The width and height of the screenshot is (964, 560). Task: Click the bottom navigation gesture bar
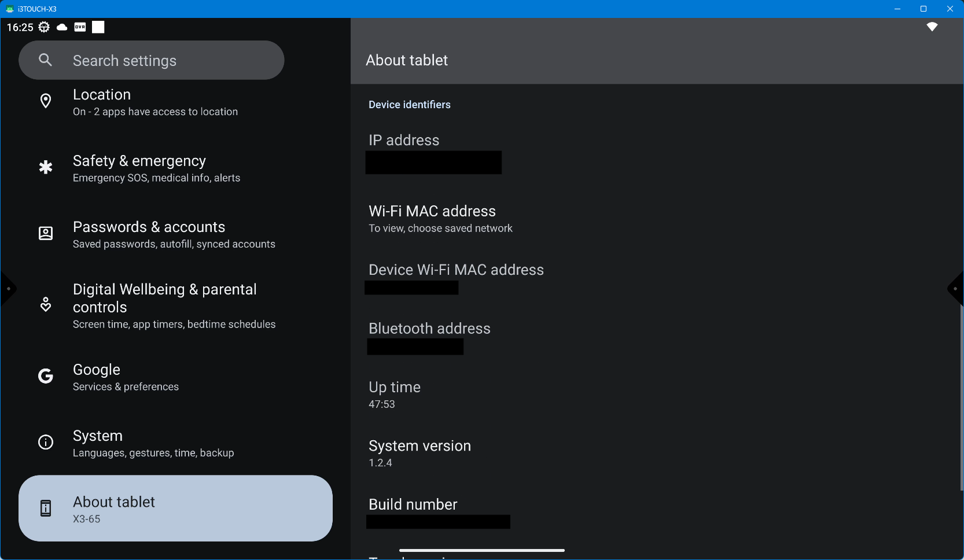[481, 550]
